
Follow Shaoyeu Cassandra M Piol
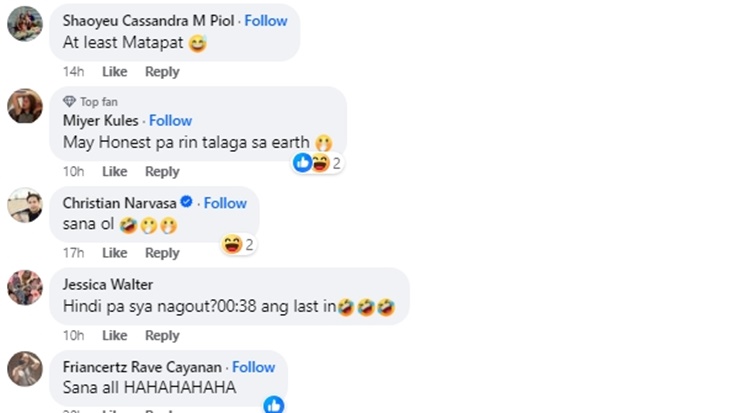(x=266, y=21)
